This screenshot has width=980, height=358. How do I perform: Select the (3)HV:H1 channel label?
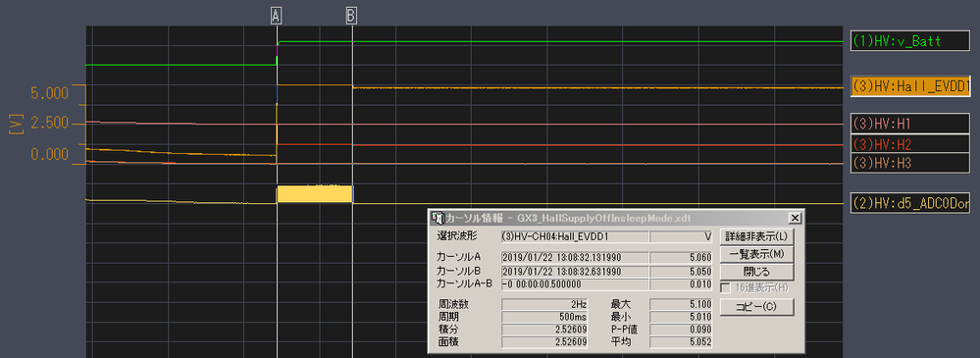[x=910, y=123]
